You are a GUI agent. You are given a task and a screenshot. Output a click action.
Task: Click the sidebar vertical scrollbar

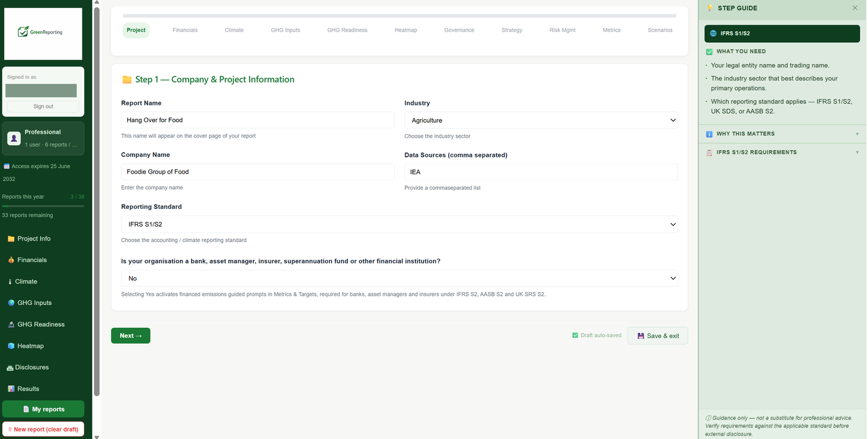[96, 202]
